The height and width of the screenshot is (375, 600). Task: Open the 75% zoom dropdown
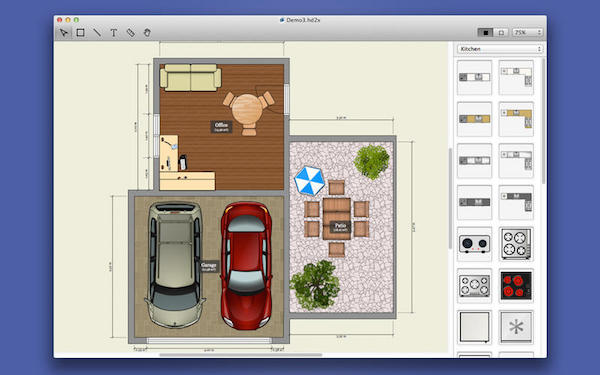coord(527,33)
